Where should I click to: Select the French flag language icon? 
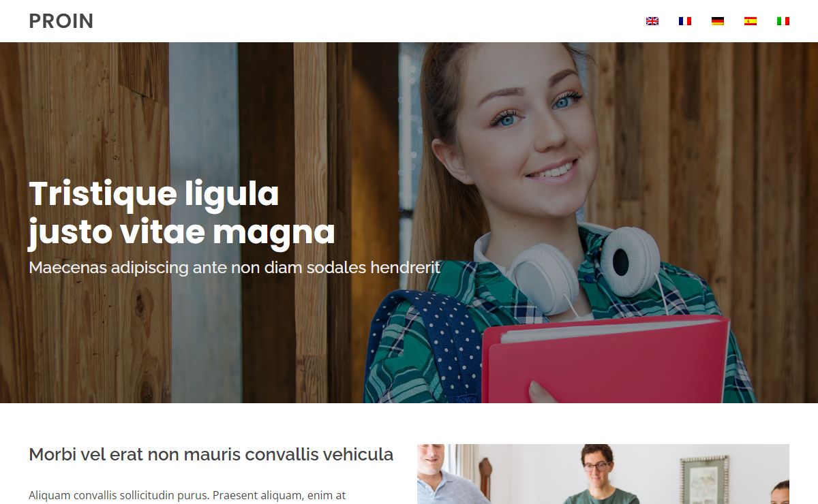pos(685,21)
